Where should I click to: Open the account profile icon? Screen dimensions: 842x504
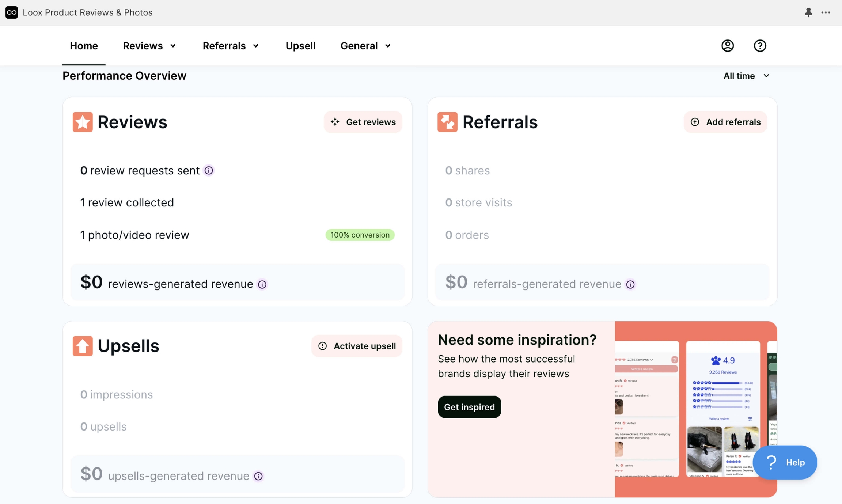[727, 45]
